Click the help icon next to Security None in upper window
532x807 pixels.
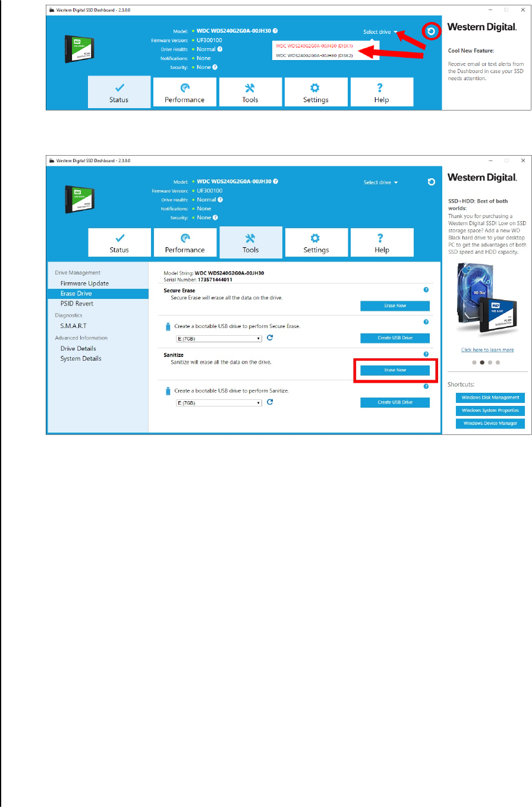pyautogui.click(x=215, y=67)
